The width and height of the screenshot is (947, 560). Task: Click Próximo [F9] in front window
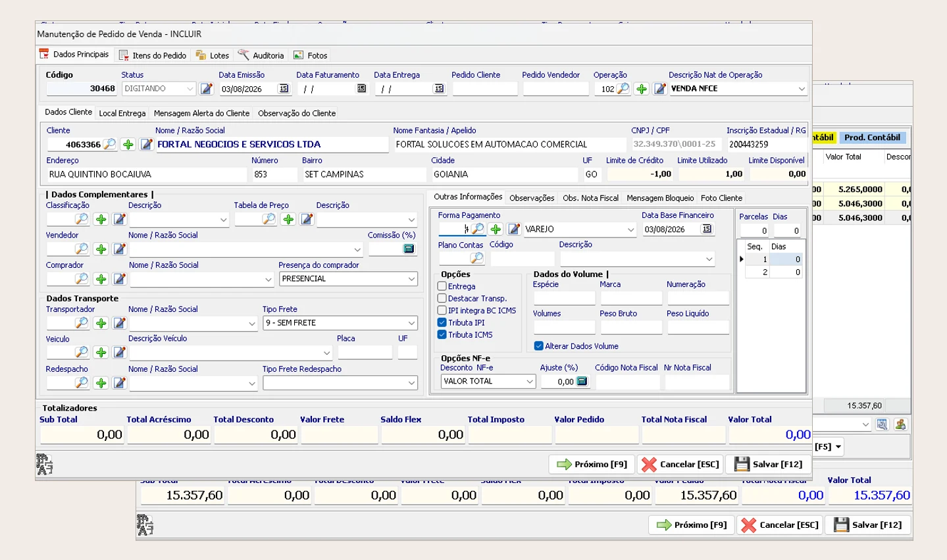[x=592, y=464]
